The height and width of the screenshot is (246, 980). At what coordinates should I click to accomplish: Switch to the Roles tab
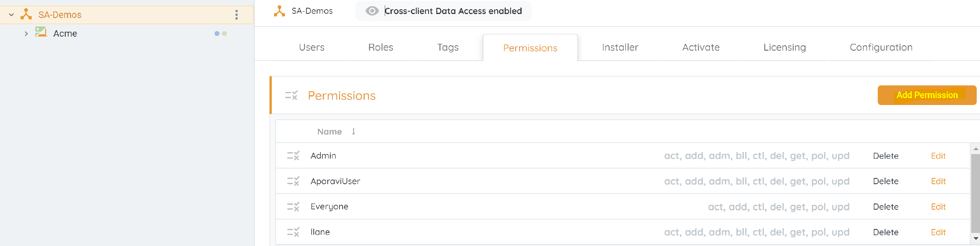tap(380, 47)
